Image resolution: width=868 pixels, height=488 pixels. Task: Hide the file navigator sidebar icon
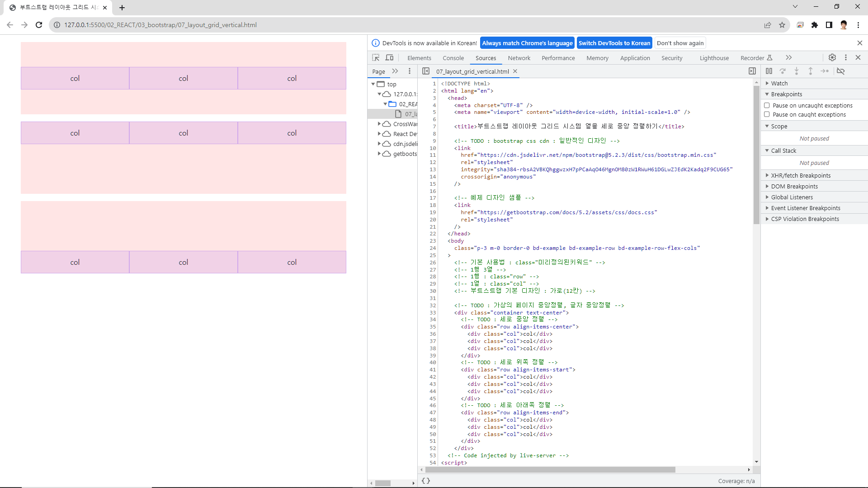pyautogui.click(x=426, y=71)
